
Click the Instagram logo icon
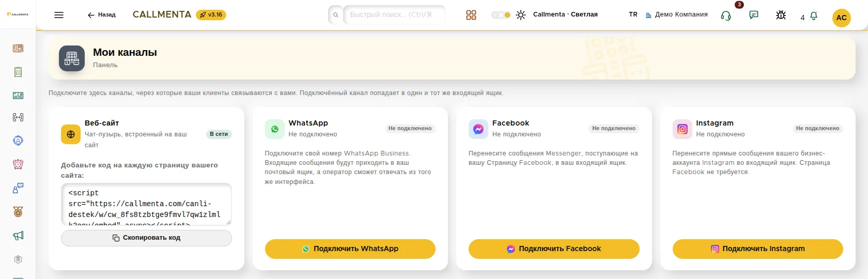coord(683,129)
